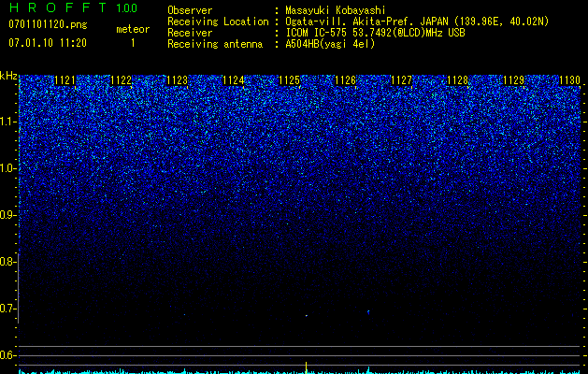Click the date stamp 07.01.10 11:20
The width and height of the screenshot is (588, 374).
[x=48, y=43]
